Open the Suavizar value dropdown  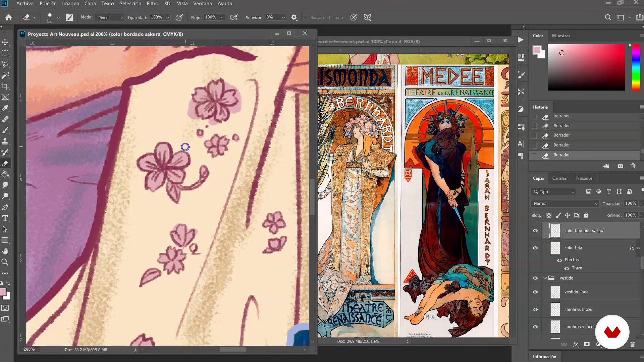(x=283, y=17)
